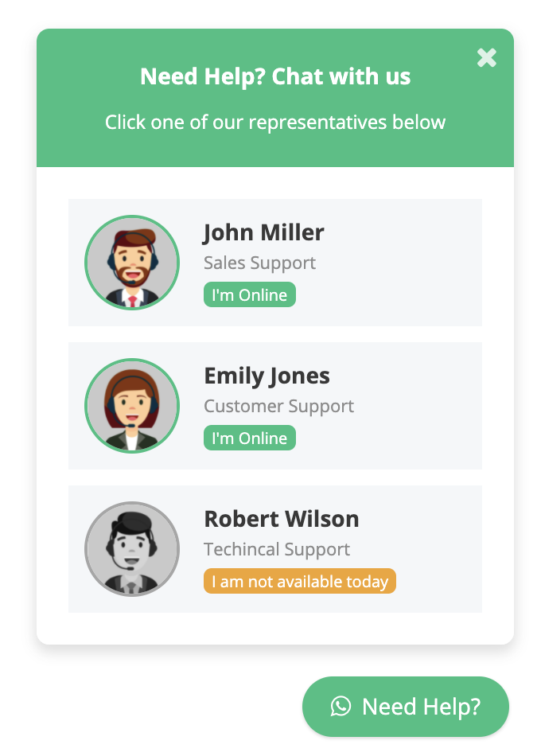Click John Miller's avatar image

(132, 263)
